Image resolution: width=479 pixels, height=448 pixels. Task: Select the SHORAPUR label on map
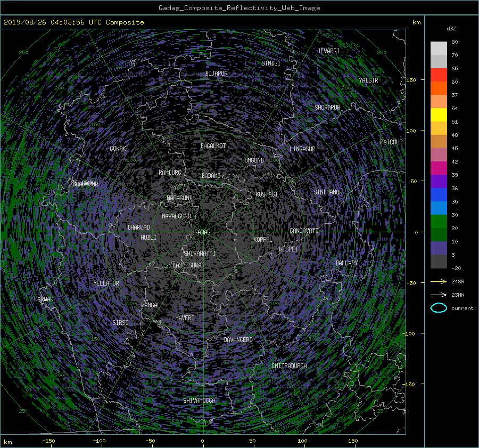(x=327, y=107)
